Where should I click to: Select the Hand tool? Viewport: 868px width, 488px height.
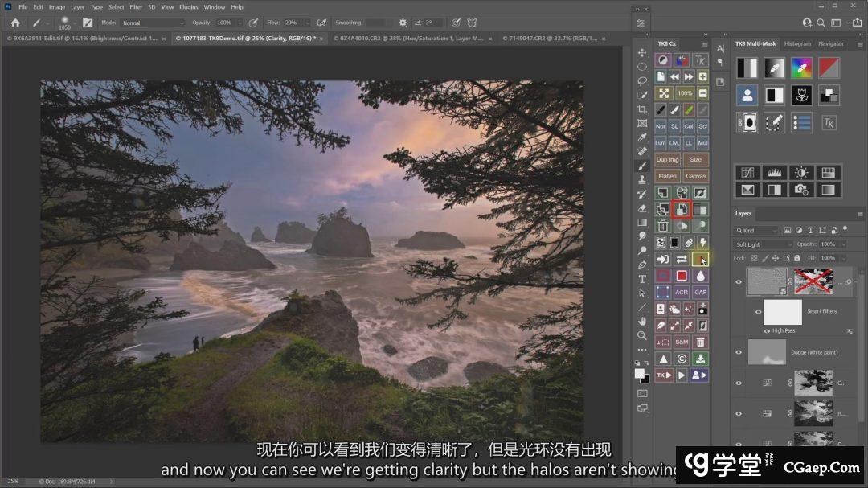pos(642,322)
